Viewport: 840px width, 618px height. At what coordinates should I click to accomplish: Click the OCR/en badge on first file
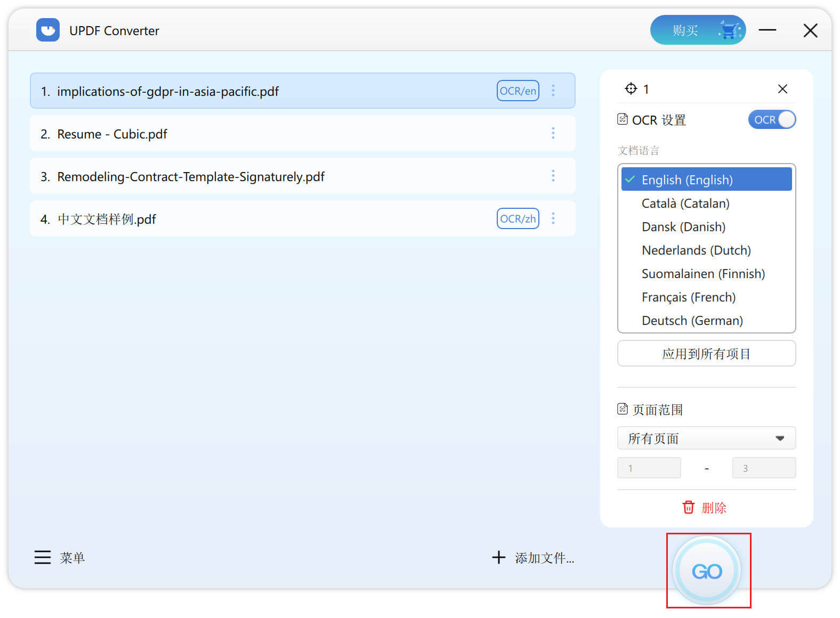[x=518, y=91]
